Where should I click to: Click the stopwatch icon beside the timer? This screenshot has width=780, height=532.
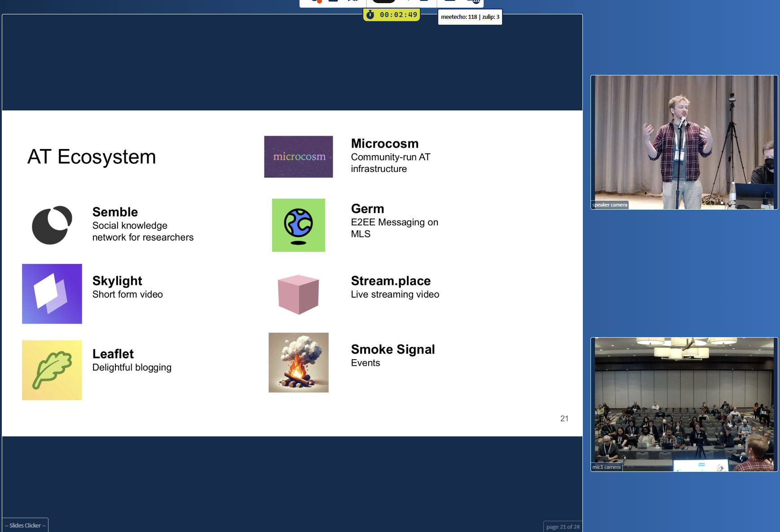point(370,15)
